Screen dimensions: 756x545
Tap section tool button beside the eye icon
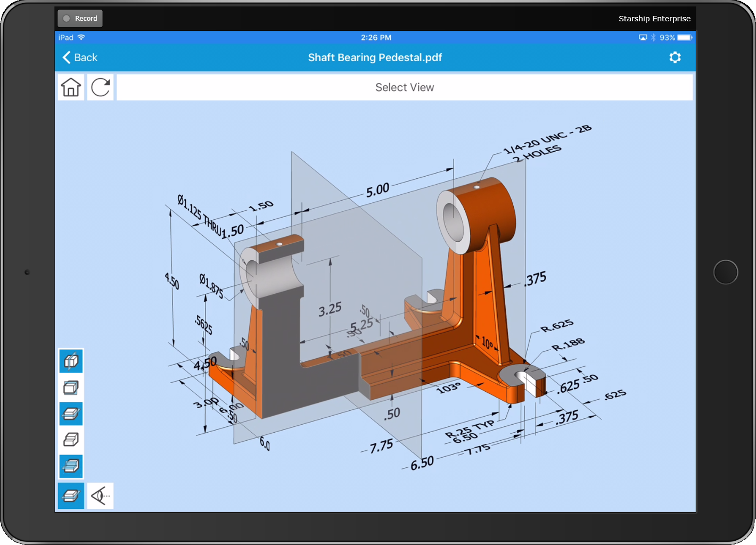point(71,496)
